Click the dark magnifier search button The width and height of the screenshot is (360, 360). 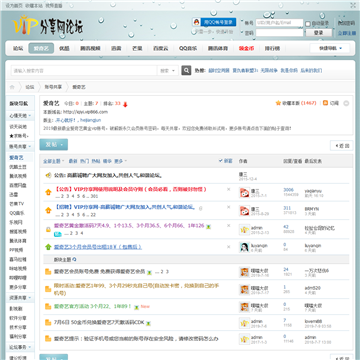186,70
